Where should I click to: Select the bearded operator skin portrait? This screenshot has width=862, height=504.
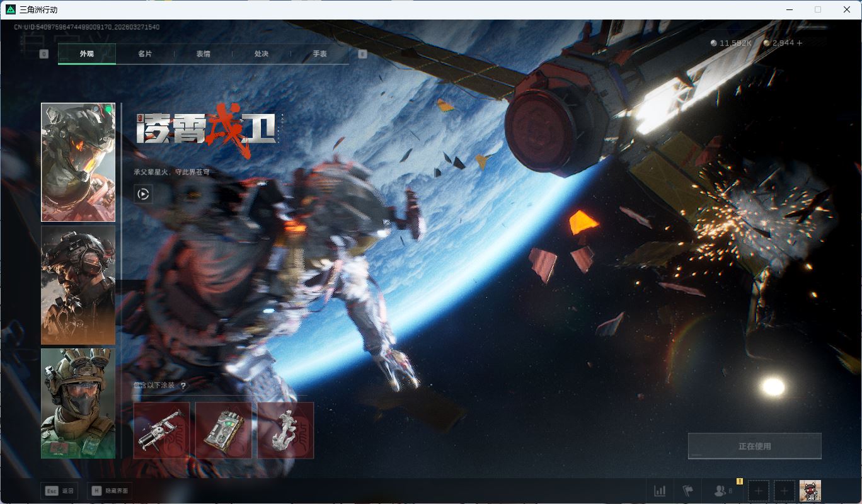(78, 285)
